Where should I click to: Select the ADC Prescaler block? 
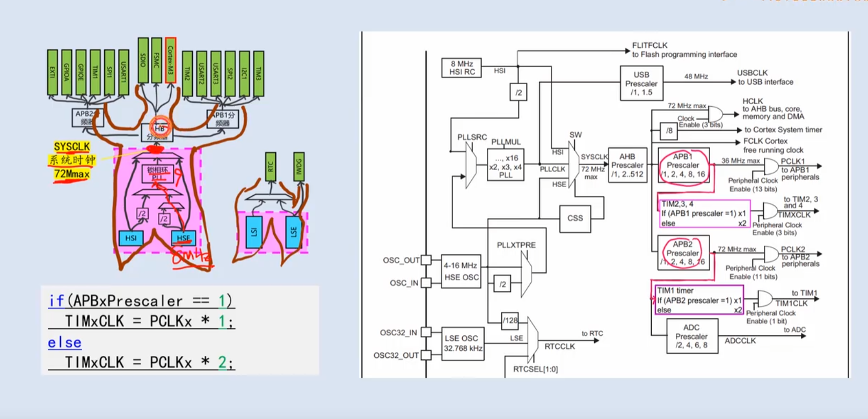click(691, 336)
